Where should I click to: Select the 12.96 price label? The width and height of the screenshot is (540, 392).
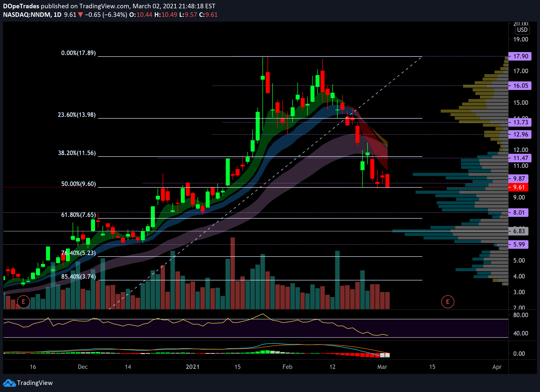(520, 134)
